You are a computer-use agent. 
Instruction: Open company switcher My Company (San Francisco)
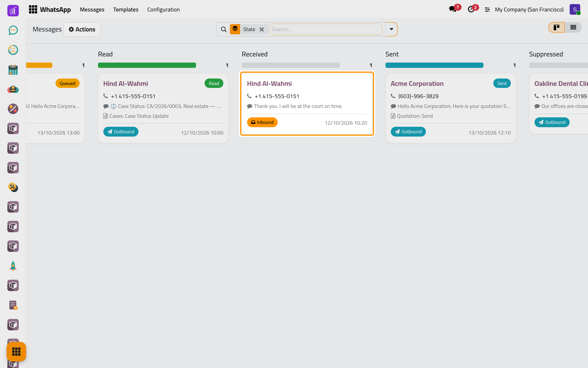coord(529,10)
